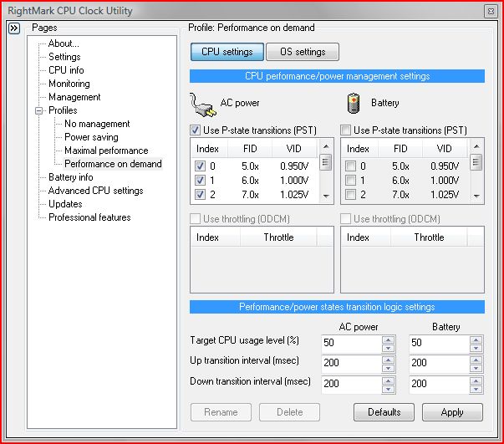The width and height of the screenshot is (504, 444).
Task: Click the Battery Up transition interval field
Action: [x=439, y=363]
